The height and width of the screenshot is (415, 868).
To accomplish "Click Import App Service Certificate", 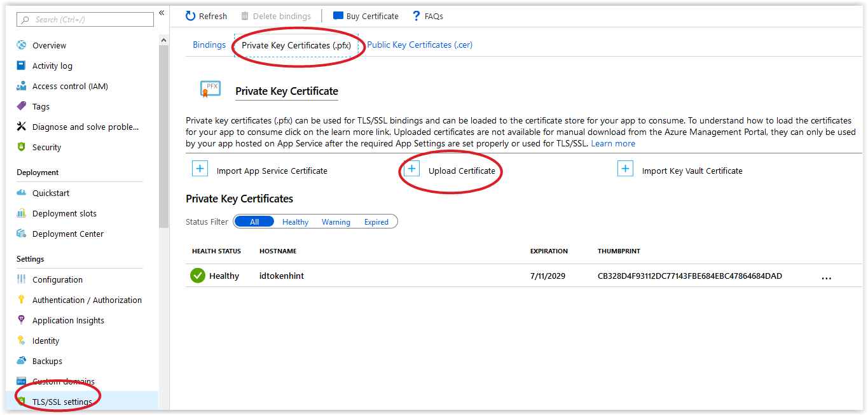I will [272, 171].
